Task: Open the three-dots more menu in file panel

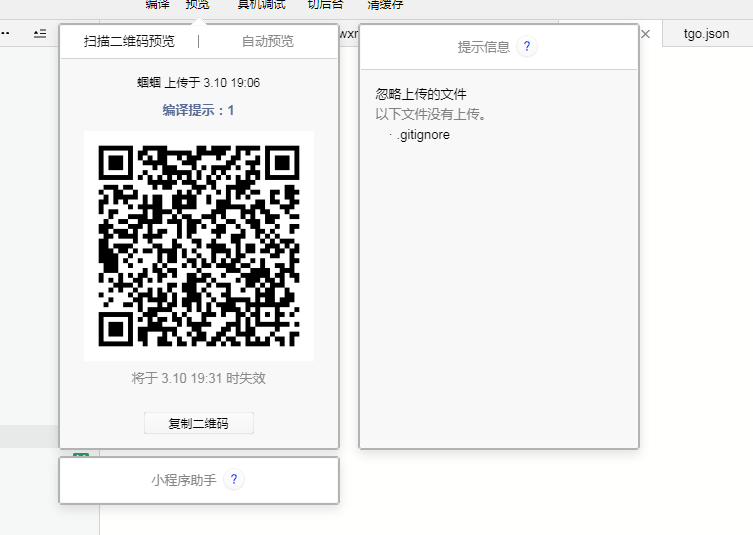Action: 5,34
